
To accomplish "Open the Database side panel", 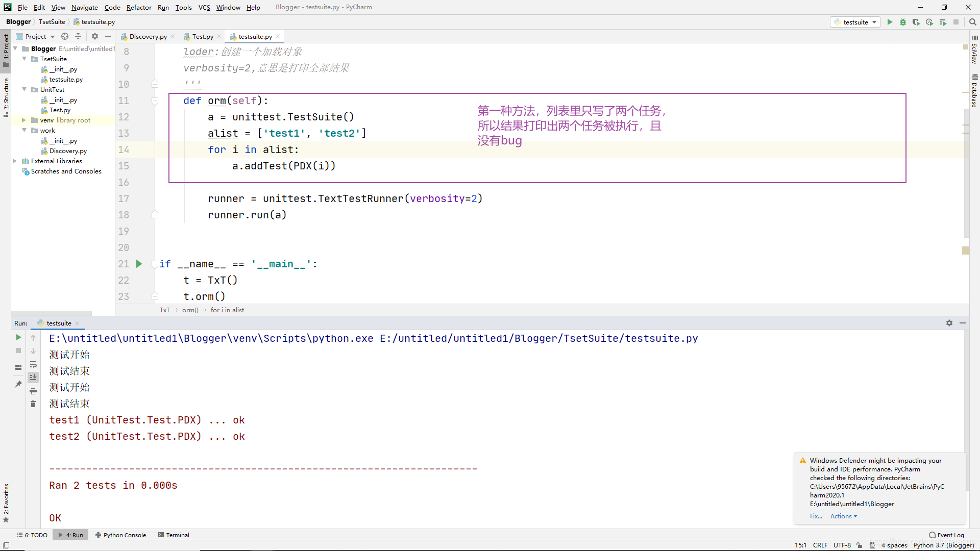I will pyautogui.click(x=974, y=92).
